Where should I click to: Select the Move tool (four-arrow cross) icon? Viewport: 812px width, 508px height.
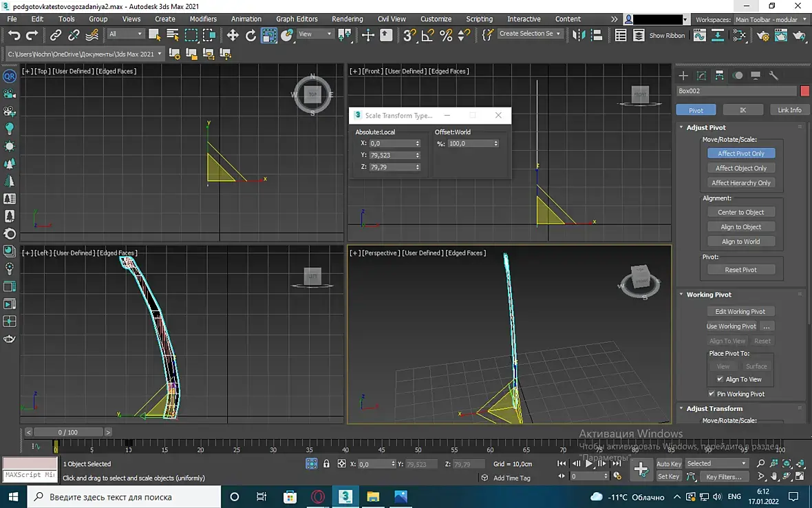pyautogui.click(x=233, y=35)
